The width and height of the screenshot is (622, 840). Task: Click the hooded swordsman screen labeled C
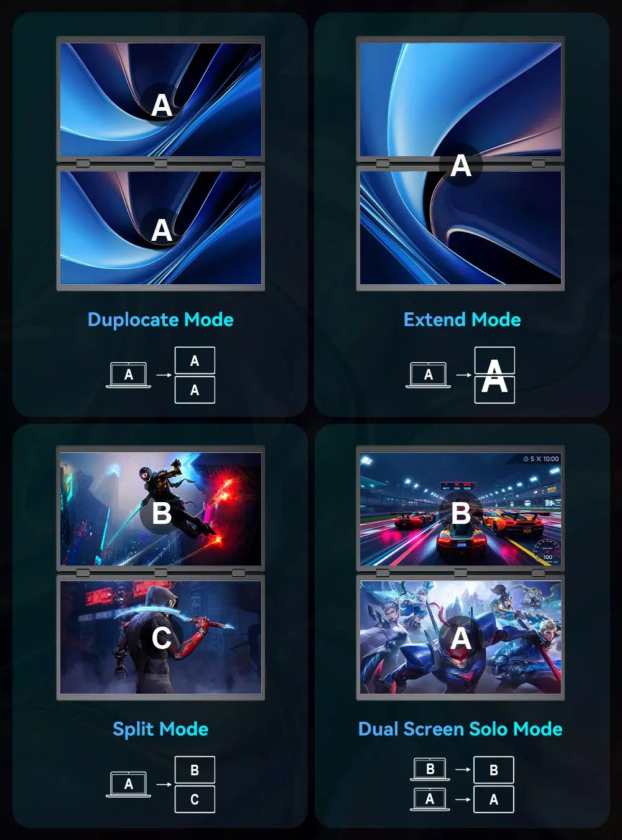pos(160,637)
